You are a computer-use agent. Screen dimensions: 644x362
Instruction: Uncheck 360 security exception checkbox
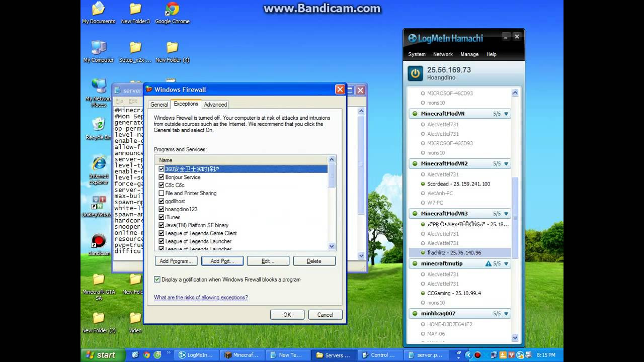162,169
